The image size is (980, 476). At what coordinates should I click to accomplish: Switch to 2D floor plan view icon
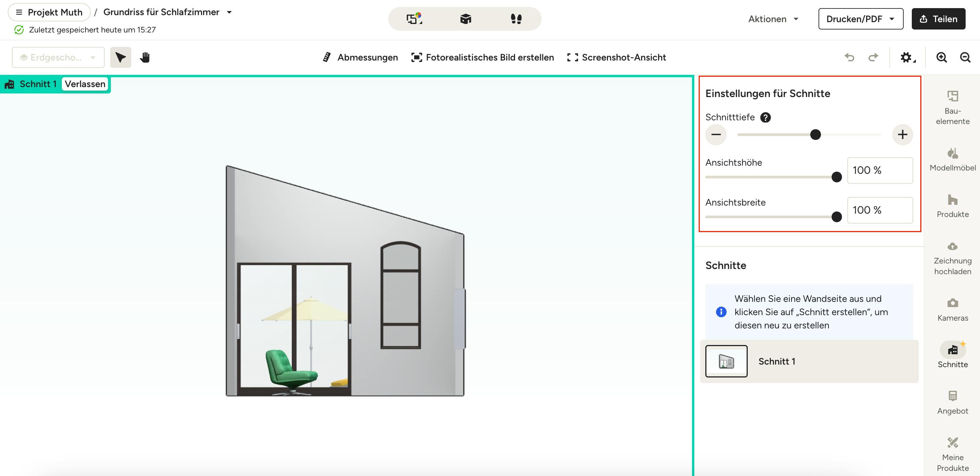click(414, 19)
